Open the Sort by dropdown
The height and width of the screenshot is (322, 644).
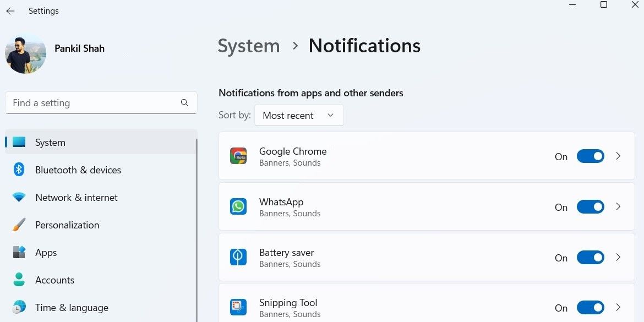point(299,115)
